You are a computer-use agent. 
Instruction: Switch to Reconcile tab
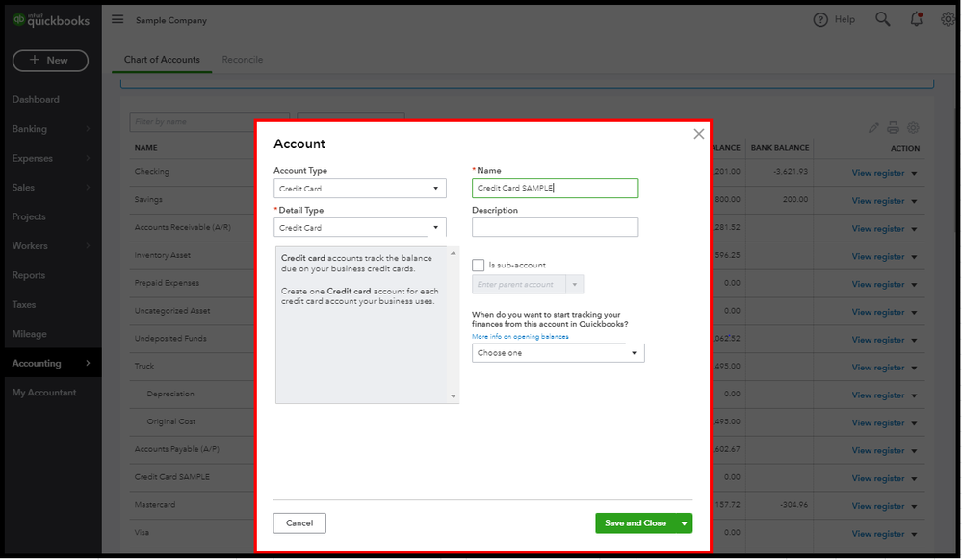point(243,60)
